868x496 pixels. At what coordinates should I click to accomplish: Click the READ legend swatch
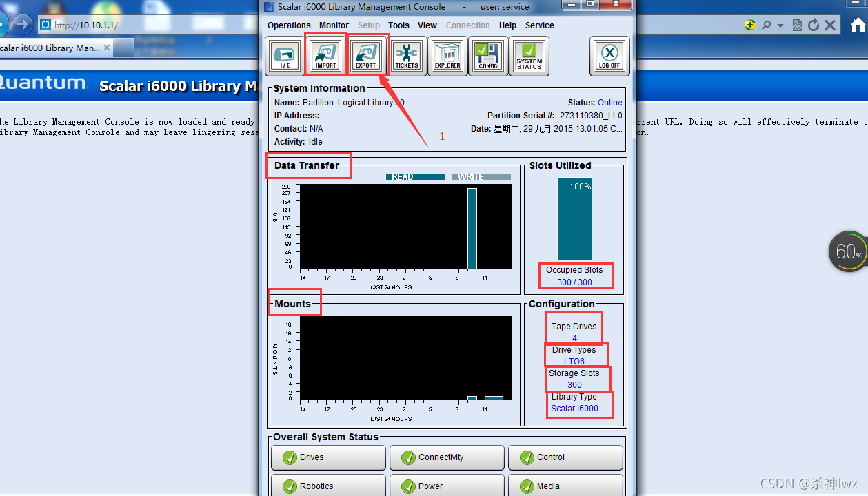coord(415,177)
